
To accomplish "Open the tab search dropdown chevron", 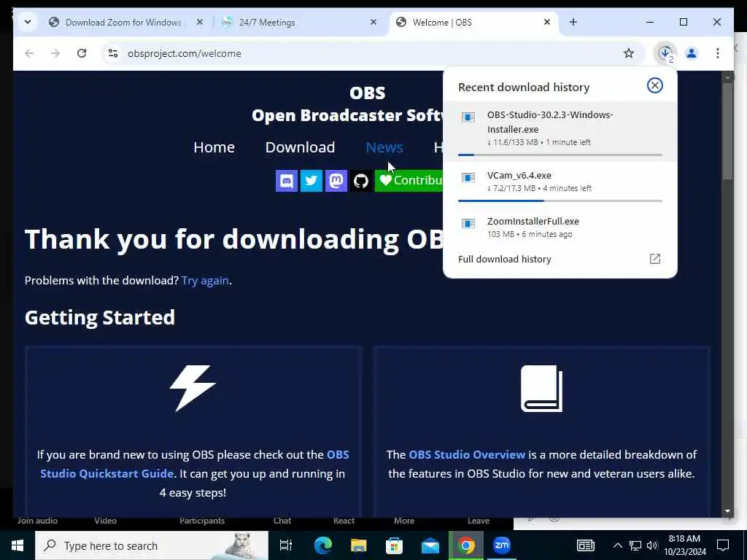I will [28, 22].
